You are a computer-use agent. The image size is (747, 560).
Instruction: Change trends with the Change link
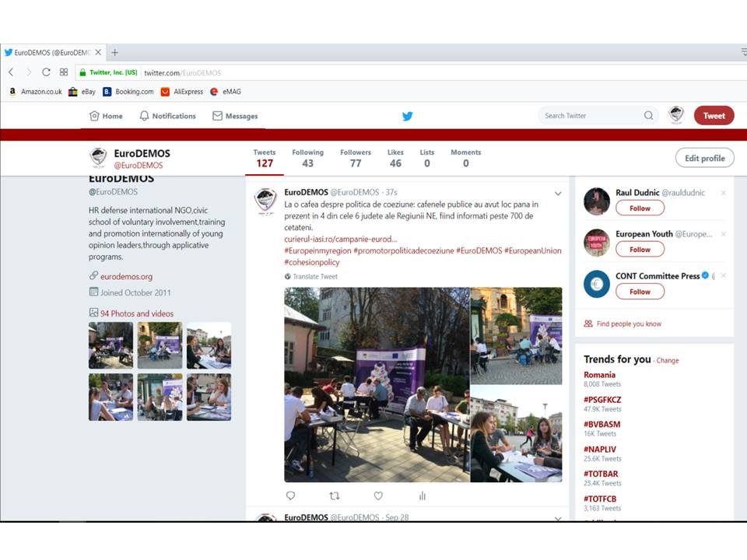[x=668, y=360]
